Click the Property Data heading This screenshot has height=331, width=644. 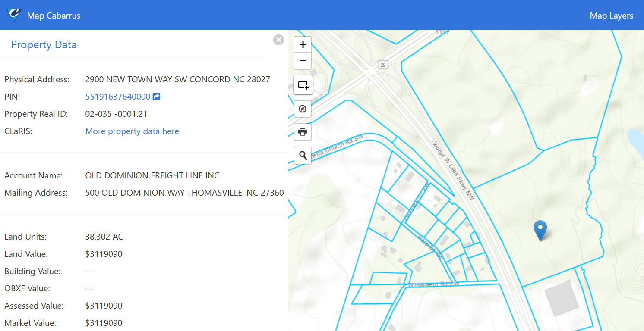[44, 45]
